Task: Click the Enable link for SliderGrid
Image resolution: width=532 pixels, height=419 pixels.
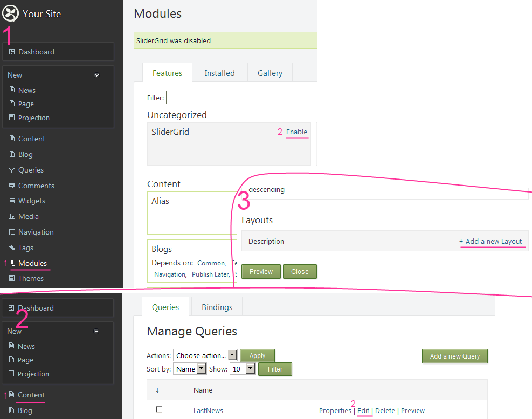Action: point(296,132)
